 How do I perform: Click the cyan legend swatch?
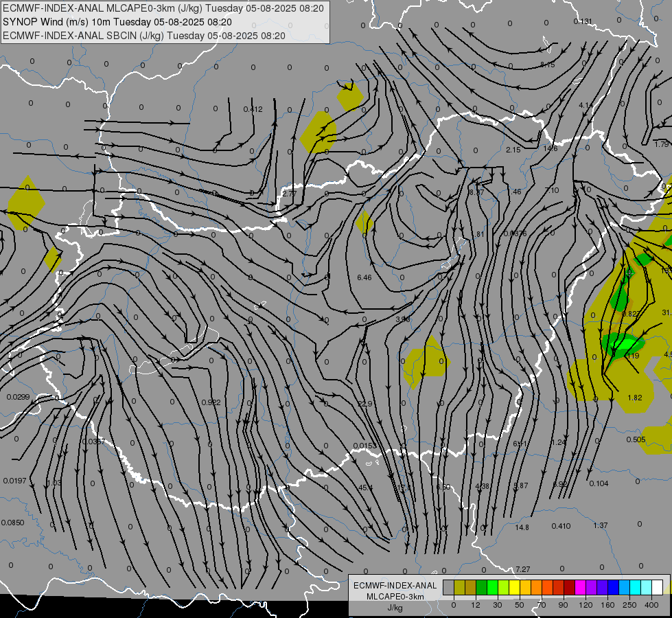point(635,588)
